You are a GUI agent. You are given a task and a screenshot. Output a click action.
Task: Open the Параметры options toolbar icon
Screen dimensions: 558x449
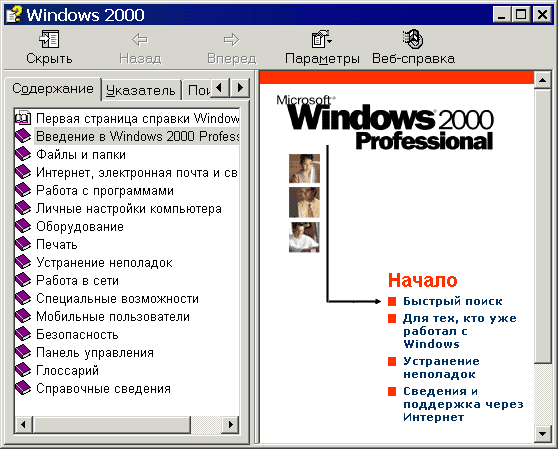322,39
